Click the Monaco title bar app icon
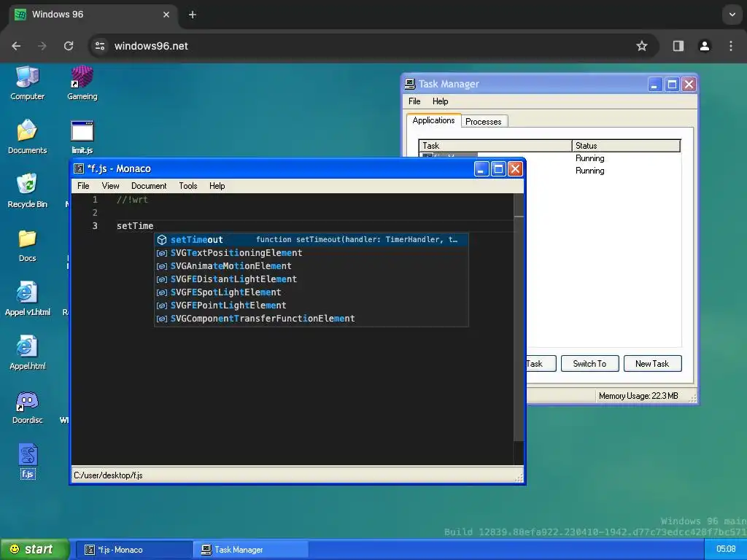The image size is (747, 560). click(79, 168)
